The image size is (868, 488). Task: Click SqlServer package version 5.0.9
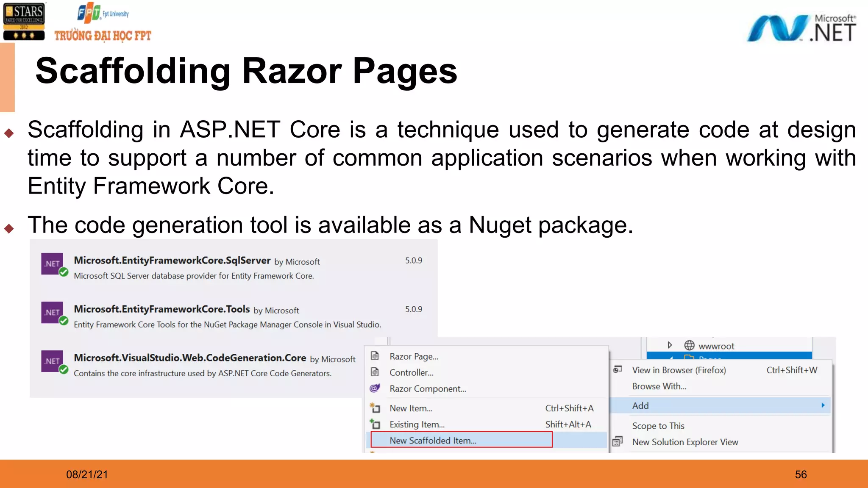point(414,260)
